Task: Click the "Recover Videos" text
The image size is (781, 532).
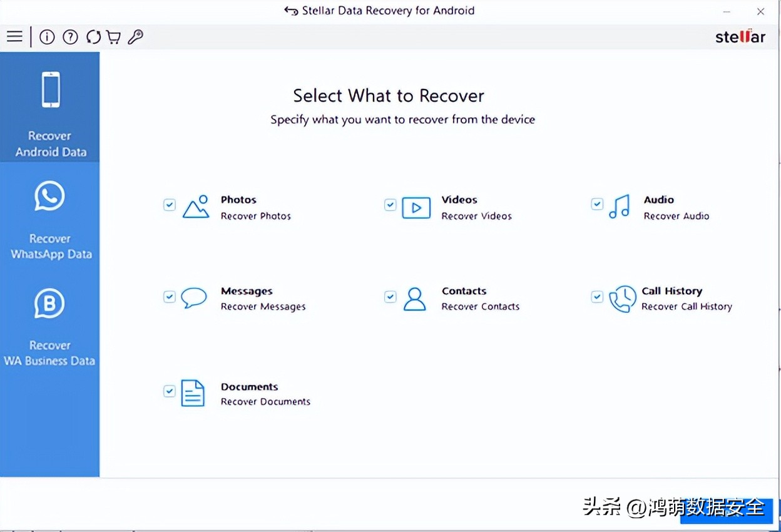Action: pos(476,216)
